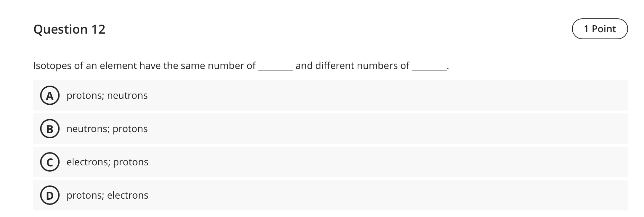Click the answer text protons; neutrons

point(107,95)
